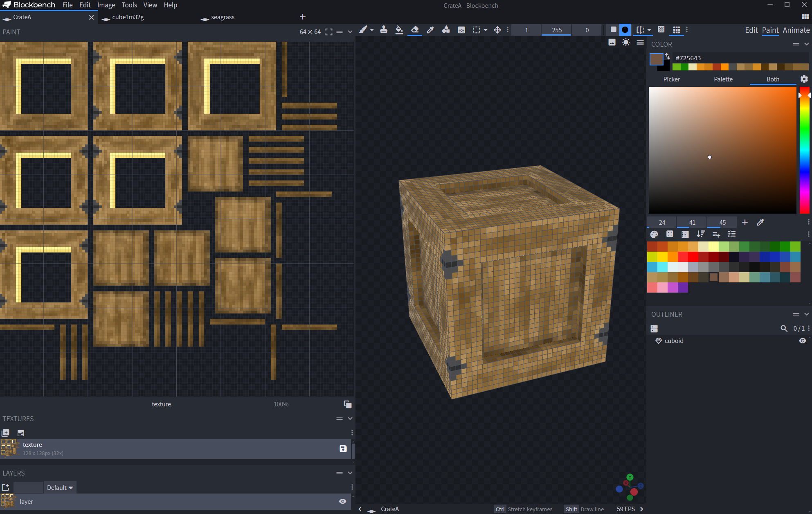Click the save icon on texture
Image resolution: width=812 pixels, height=514 pixels.
click(343, 449)
